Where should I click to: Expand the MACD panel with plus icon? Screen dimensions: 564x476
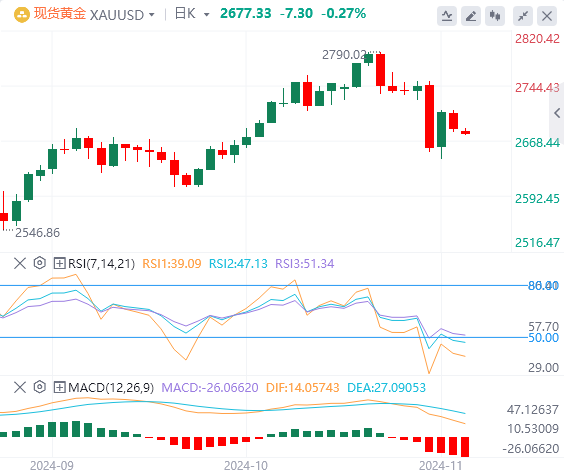point(59,387)
